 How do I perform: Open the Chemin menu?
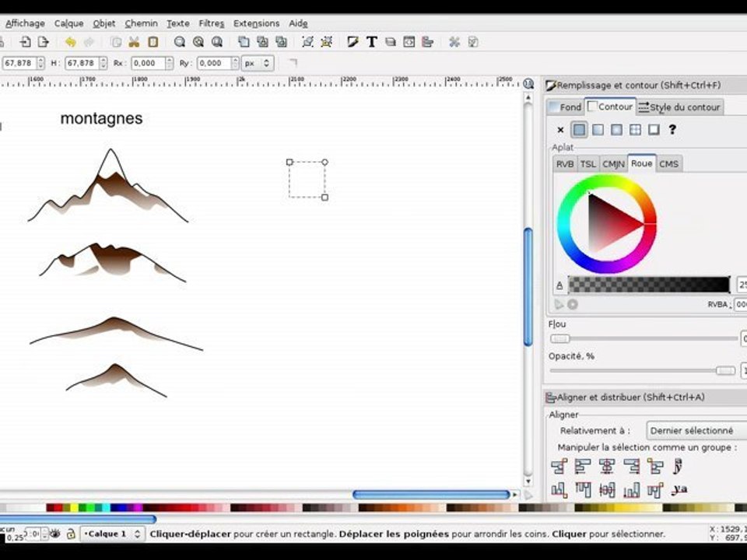(x=141, y=23)
